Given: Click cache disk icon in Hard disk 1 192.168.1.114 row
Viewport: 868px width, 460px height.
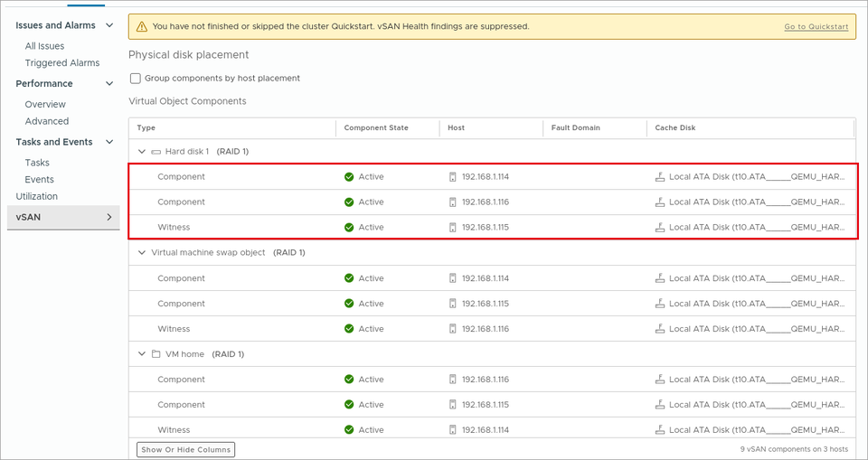Looking at the screenshot, I should [660, 177].
